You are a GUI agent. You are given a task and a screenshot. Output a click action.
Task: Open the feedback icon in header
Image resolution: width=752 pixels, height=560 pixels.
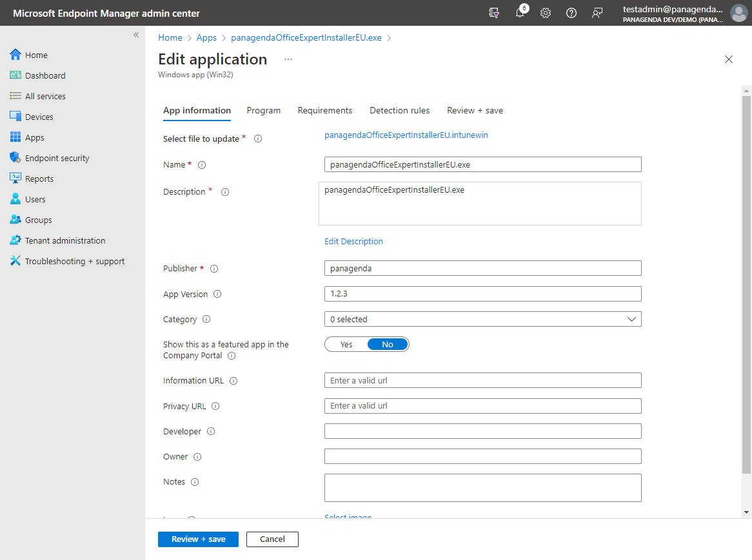click(597, 13)
